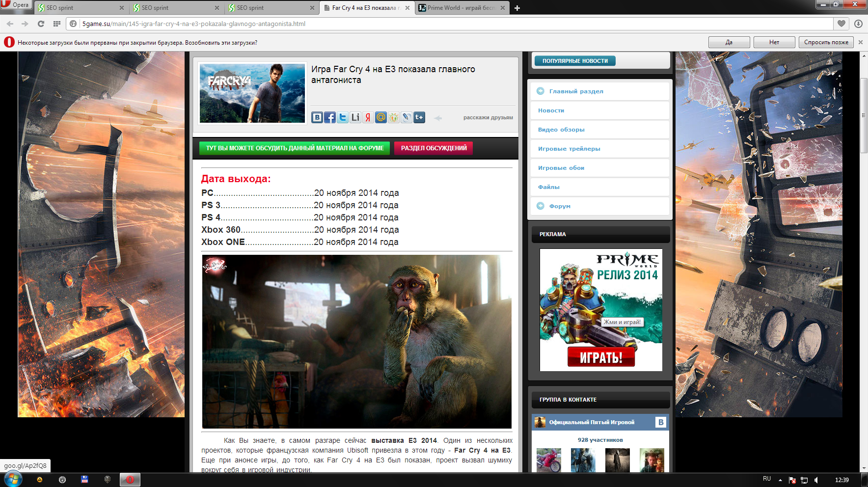Open the 'Новости' sidebar link
The height and width of the screenshot is (487, 868).
600,110
